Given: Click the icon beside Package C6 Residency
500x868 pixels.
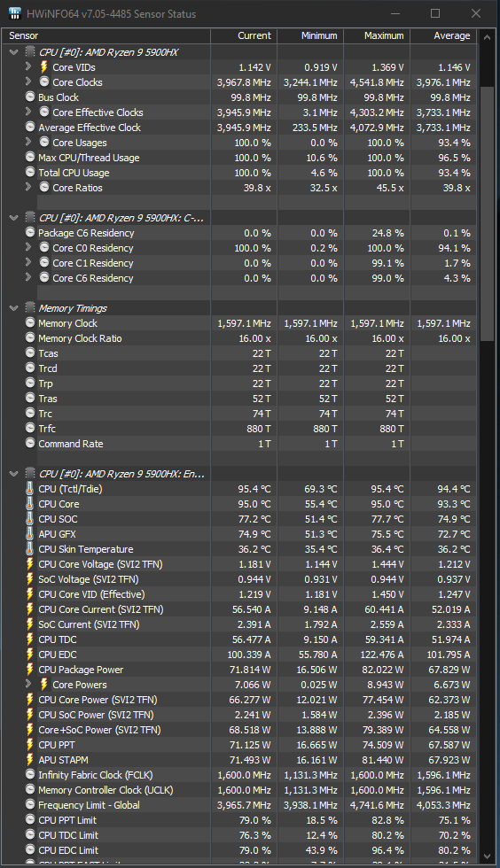Looking at the screenshot, I should coord(30,232).
